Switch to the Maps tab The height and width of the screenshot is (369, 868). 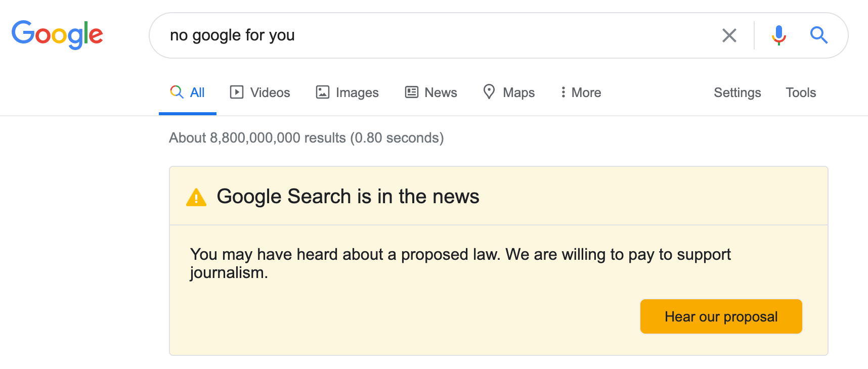coord(518,93)
